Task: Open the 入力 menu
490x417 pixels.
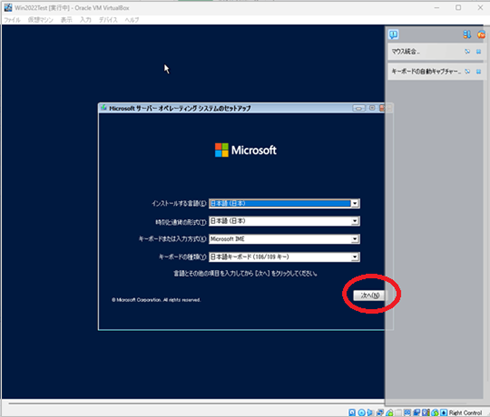Action: [x=85, y=20]
